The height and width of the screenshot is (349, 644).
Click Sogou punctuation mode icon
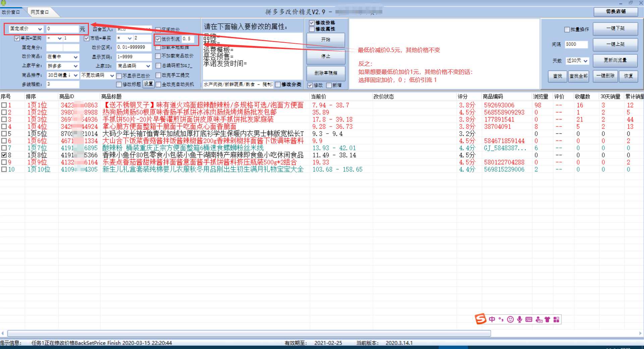click(x=501, y=319)
